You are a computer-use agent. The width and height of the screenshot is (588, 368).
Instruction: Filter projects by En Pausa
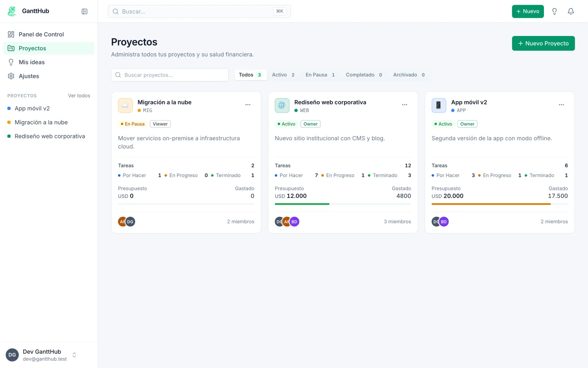coord(320,75)
